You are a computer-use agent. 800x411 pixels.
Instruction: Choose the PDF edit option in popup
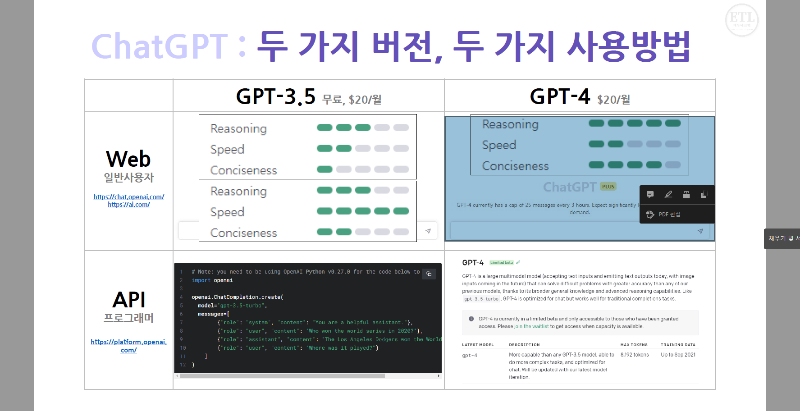[x=677, y=215]
